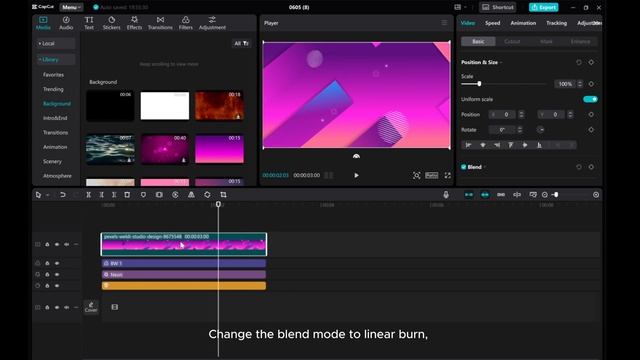
Task: Toggle auto snapping in timeline
Action: 485,195
